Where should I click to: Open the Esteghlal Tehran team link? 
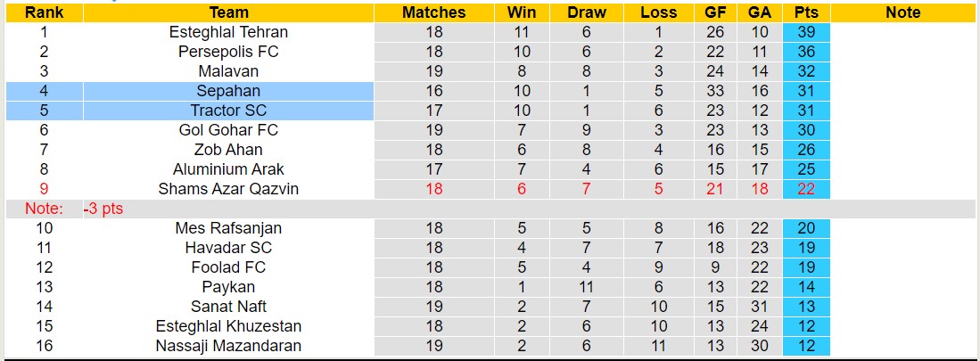tap(228, 32)
